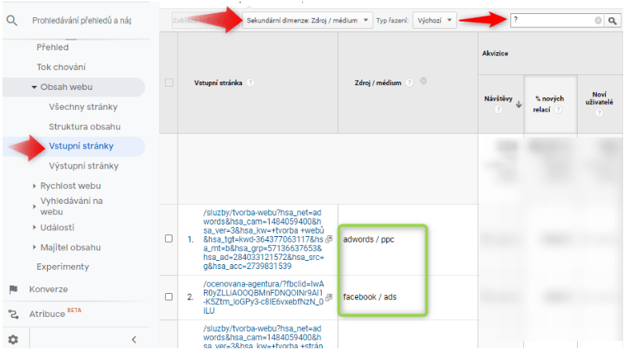Check the checkbox for row 2
This screenshot has width=624, height=364.
[x=168, y=297]
